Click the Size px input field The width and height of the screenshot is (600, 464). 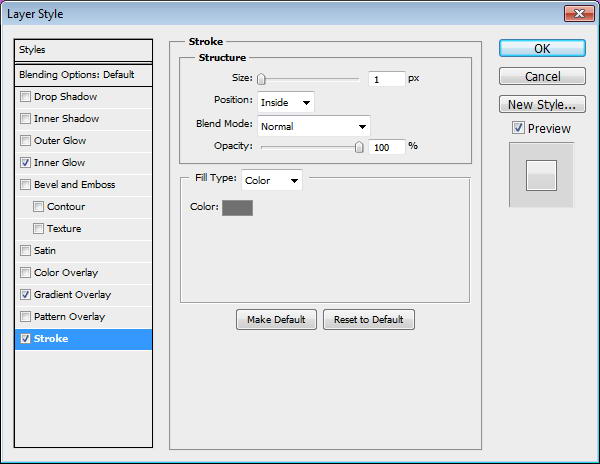click(386, 79)
